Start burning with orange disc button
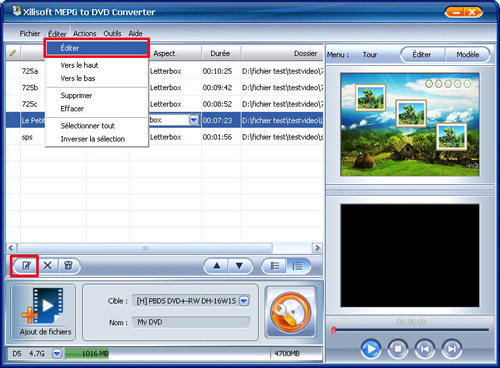Image resolution: width=500 pixels, height=368 pixels. pyautogui.click(x=291, y=312)
